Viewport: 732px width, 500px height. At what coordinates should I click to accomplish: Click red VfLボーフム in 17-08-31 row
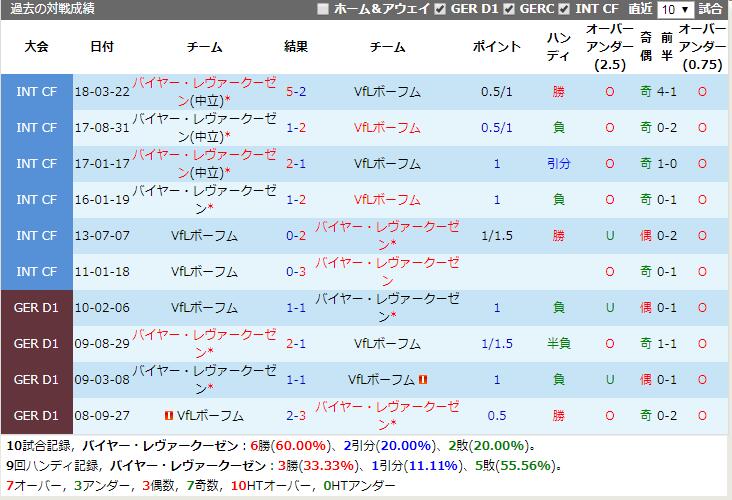coord(387,127)
